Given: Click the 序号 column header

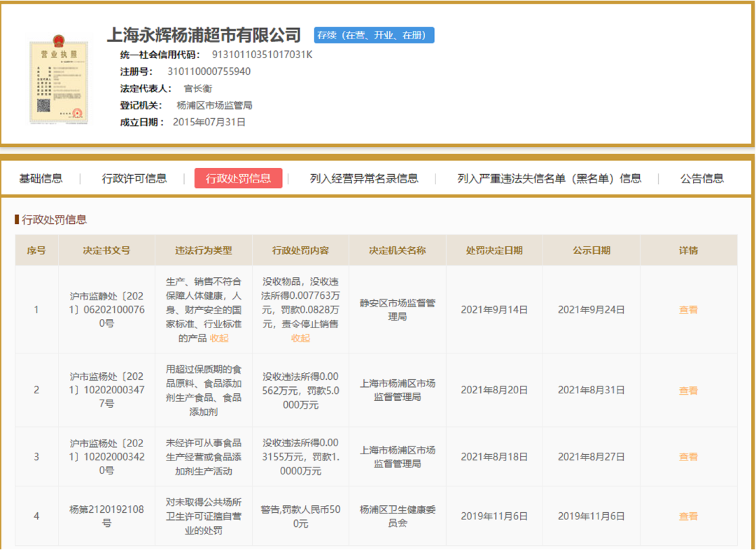Looking at the screenshot, I should click(x=36, y=251).
